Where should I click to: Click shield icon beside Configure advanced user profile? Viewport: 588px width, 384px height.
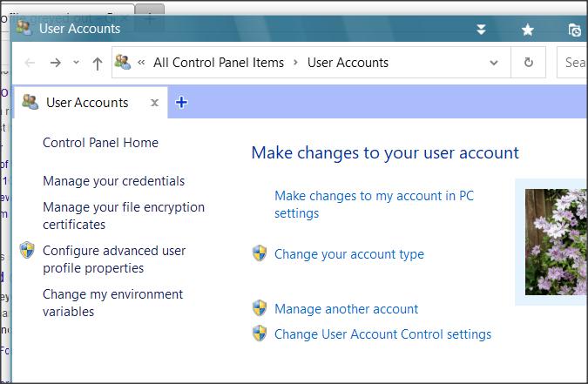[x=27, y=250]
